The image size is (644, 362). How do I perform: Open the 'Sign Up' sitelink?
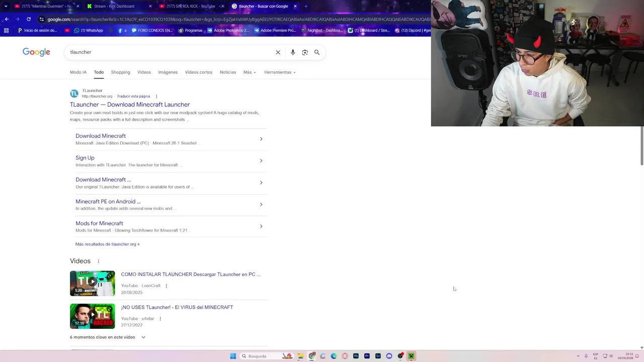tap(85, 158)
